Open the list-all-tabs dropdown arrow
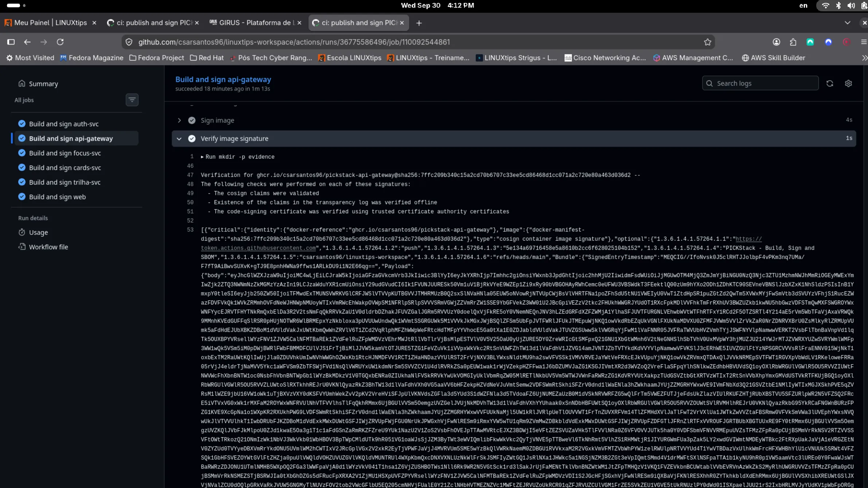The image size is (868, 488). [847, 23]
